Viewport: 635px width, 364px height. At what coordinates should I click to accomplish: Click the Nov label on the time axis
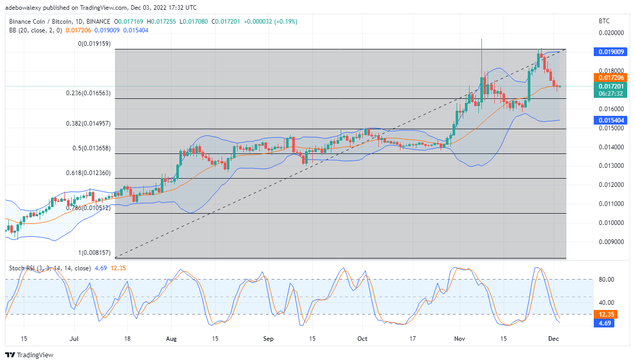pyautogui.click(x=460, y=339)
